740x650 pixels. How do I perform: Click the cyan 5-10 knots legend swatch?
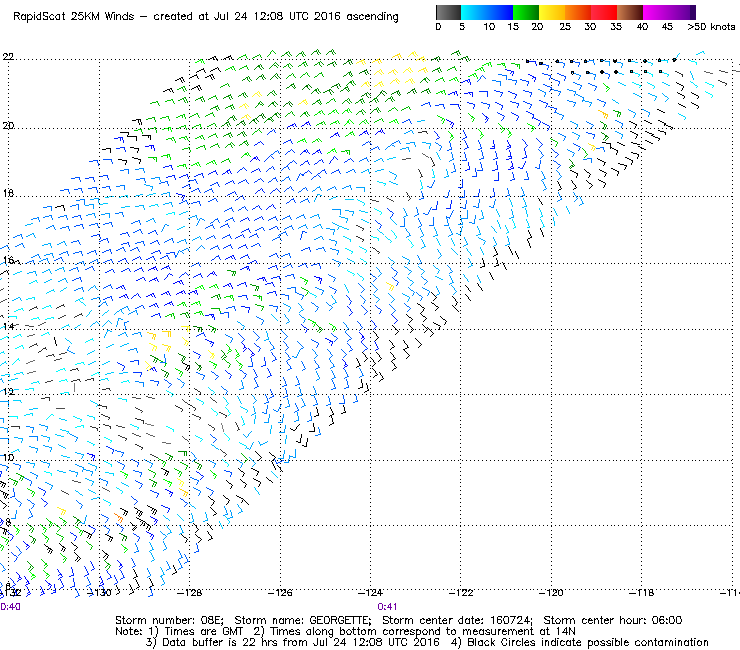click(474, 12)
